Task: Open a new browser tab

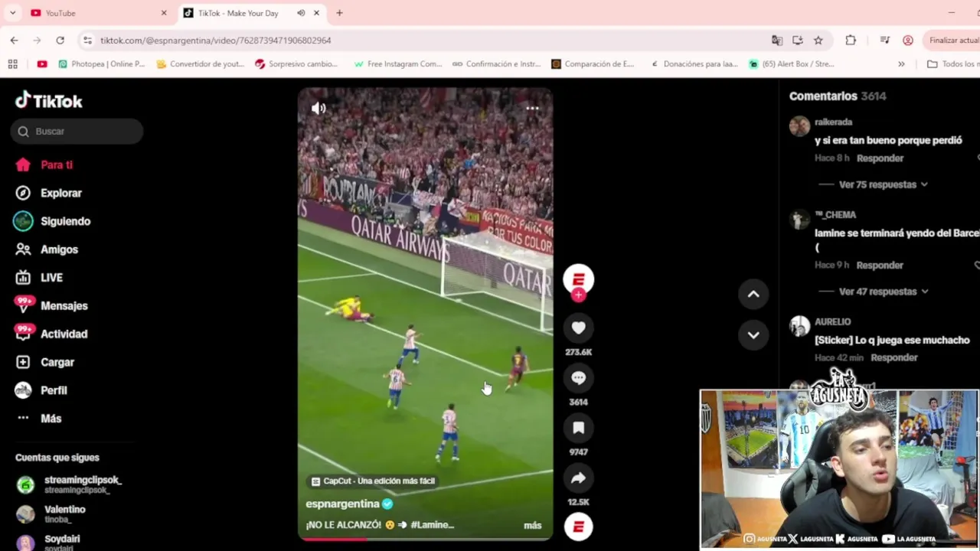Action: 339,13
